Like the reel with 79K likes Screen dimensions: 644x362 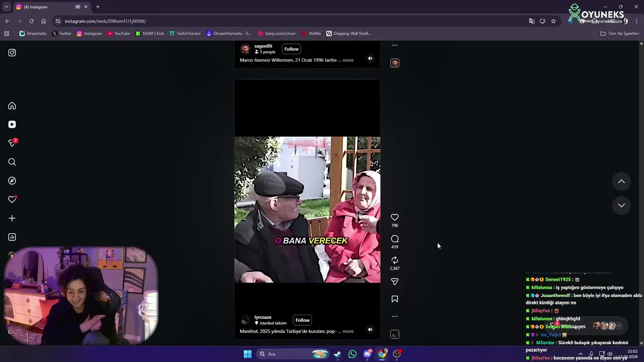pos(394,217)
